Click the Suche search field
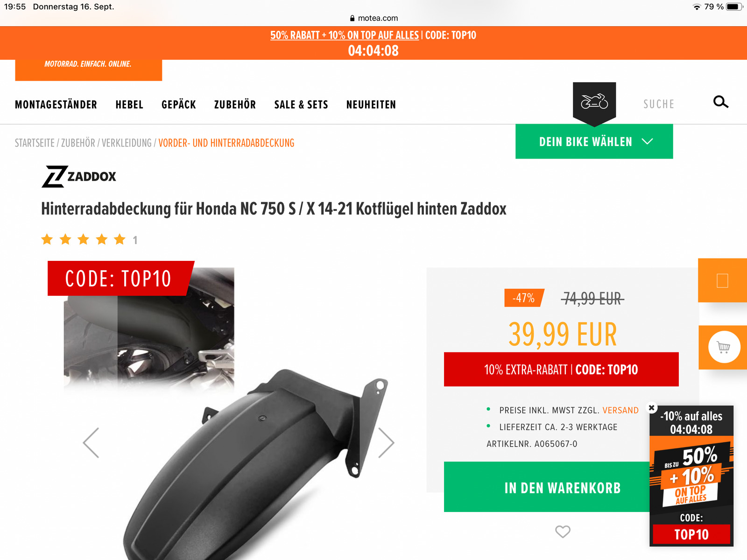This screenshot has height=560, width=747. click(x=659, y=104)
